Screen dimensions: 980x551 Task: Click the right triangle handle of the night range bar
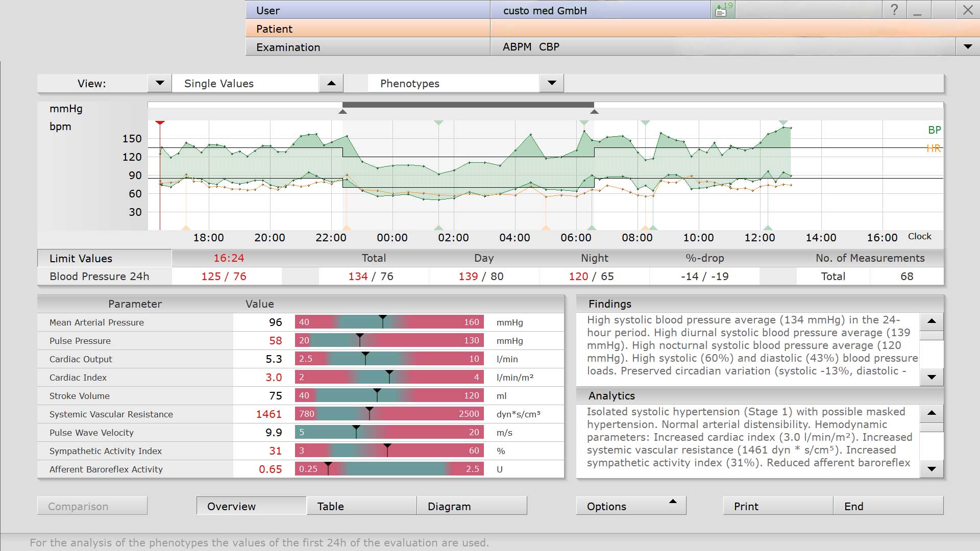click(x=594, y=111)
